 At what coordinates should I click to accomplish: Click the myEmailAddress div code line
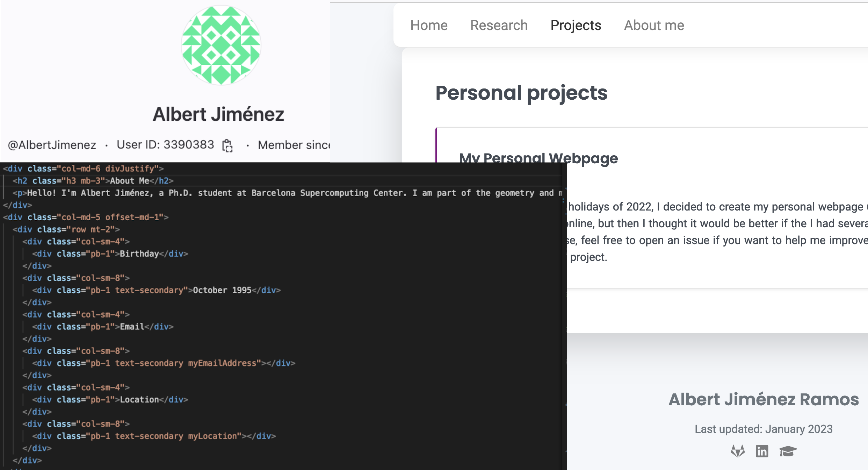[164, 363]
